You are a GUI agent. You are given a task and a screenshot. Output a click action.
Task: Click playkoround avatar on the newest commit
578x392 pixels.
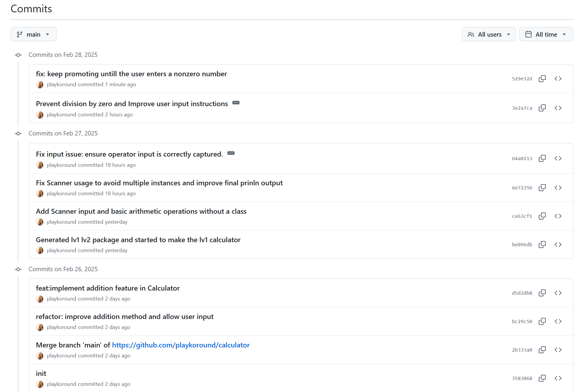tap(40, 85)
